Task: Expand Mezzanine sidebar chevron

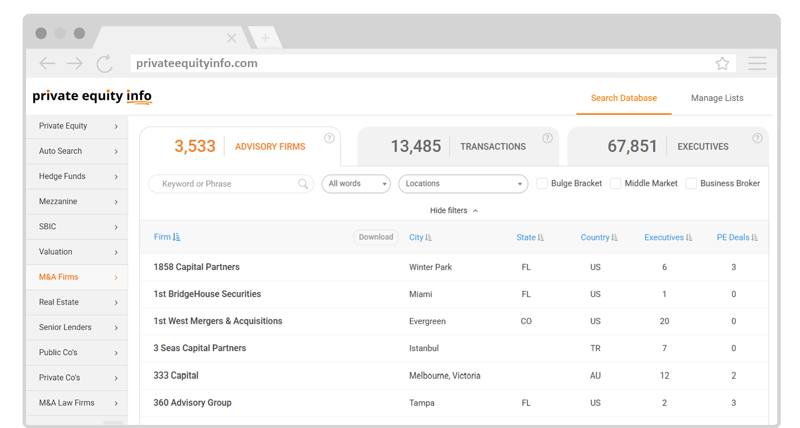Action: [x=116, y=202]
